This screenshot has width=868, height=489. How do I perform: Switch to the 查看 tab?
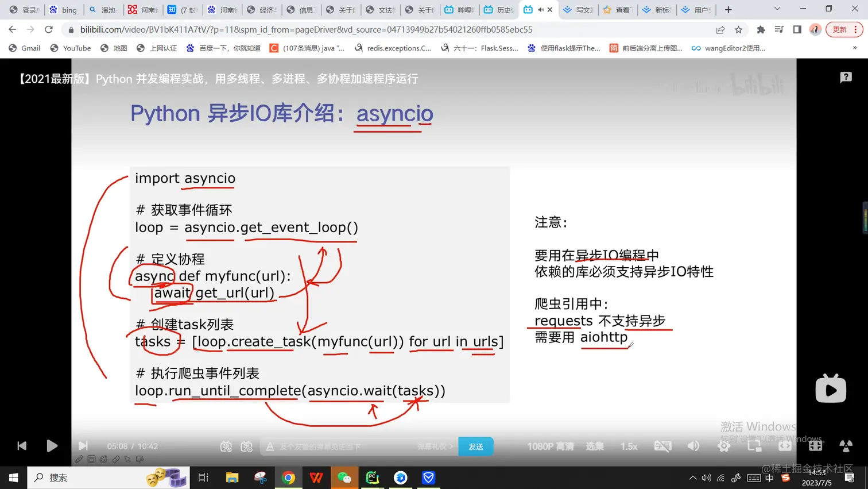click(x=618, y=10)
